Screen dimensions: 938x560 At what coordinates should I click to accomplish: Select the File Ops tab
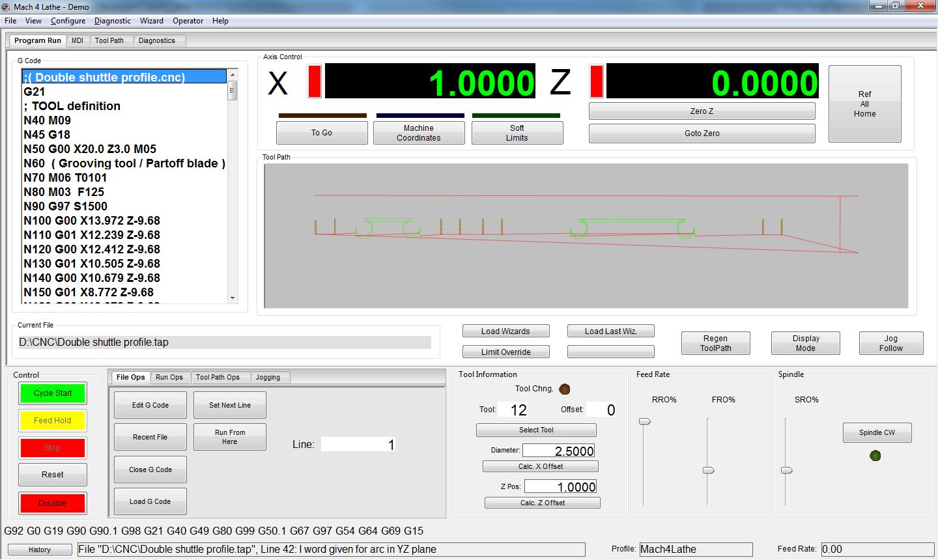coord(130,377)
